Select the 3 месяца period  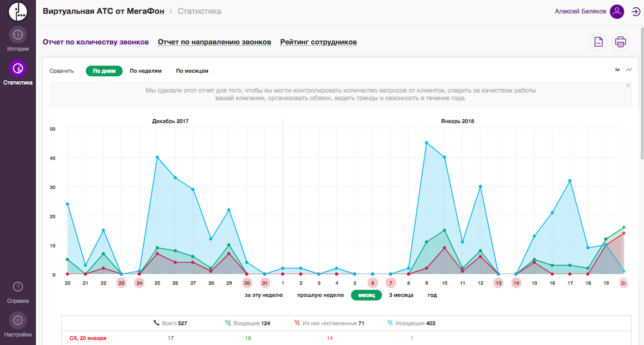(x=401, y=295)
